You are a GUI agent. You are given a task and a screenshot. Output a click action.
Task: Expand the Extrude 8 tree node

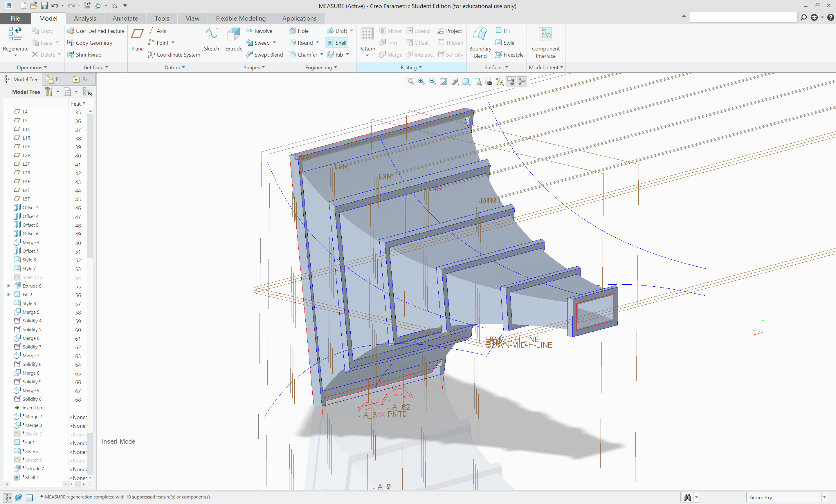[x=9, y=286]
